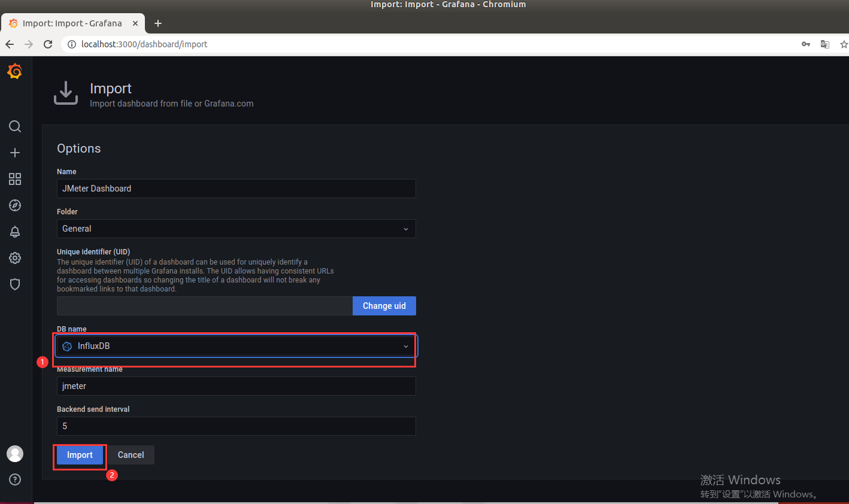Click the Change uid button
Image resolution: width=849 pixels, height=504 pixels.
[384, 306]
